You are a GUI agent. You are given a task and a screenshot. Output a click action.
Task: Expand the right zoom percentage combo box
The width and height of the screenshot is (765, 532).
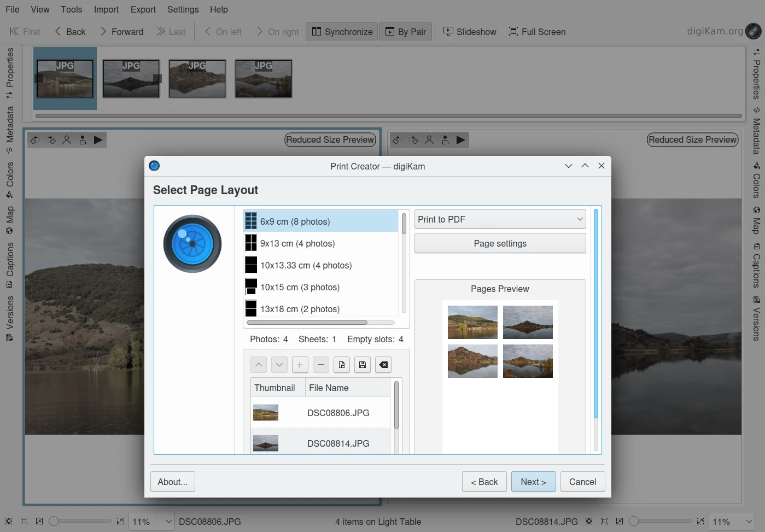[749, 522]
